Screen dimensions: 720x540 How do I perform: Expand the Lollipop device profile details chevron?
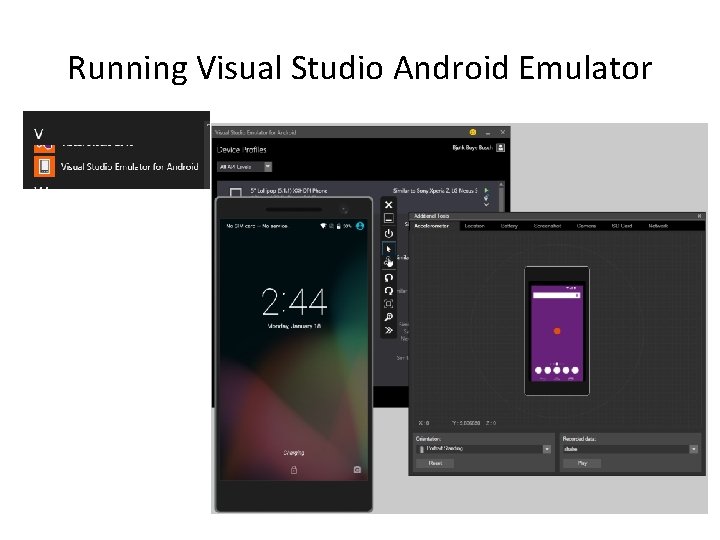pyautogui.click(x=487, y=204)
